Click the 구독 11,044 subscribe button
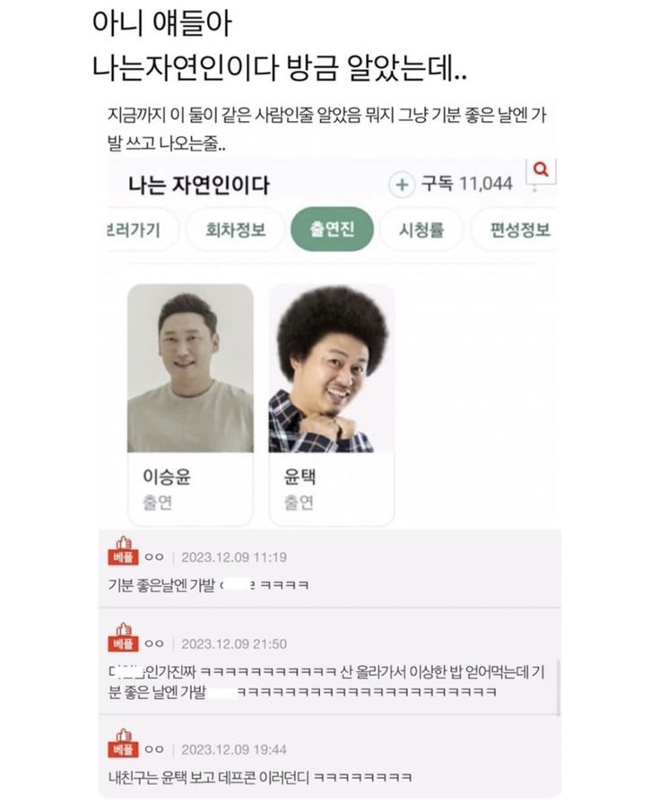The height and width of the screenshot is (812, 660). (x=467, y=184)
